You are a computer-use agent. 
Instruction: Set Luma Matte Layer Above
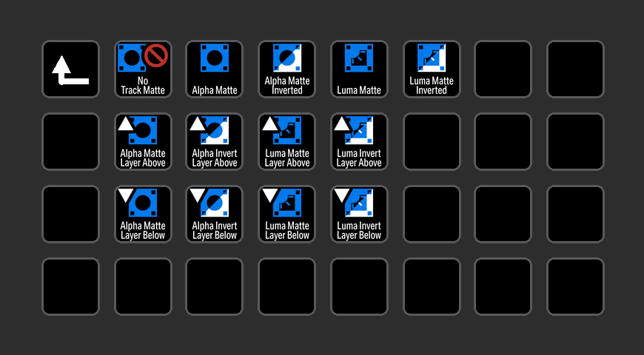click(x=287, y=141)
